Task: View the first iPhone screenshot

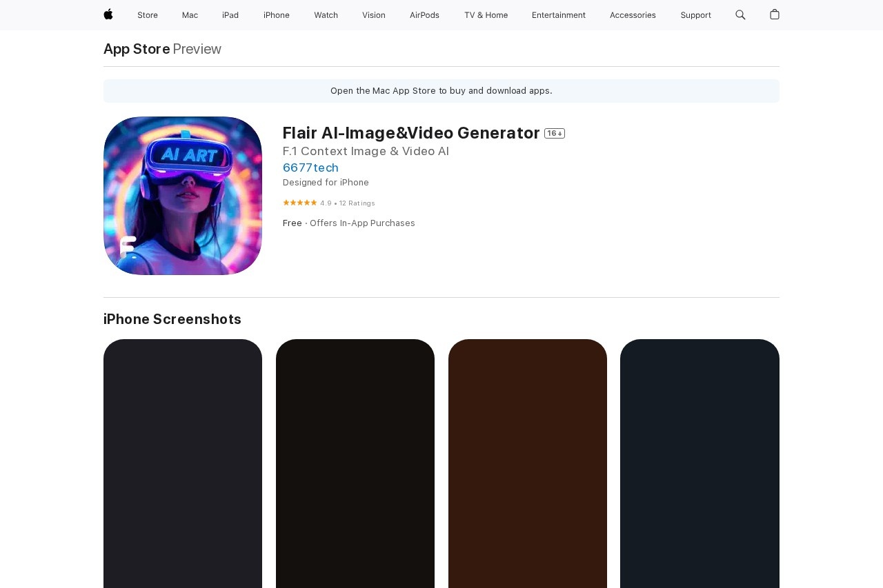Action: point(183,463)
